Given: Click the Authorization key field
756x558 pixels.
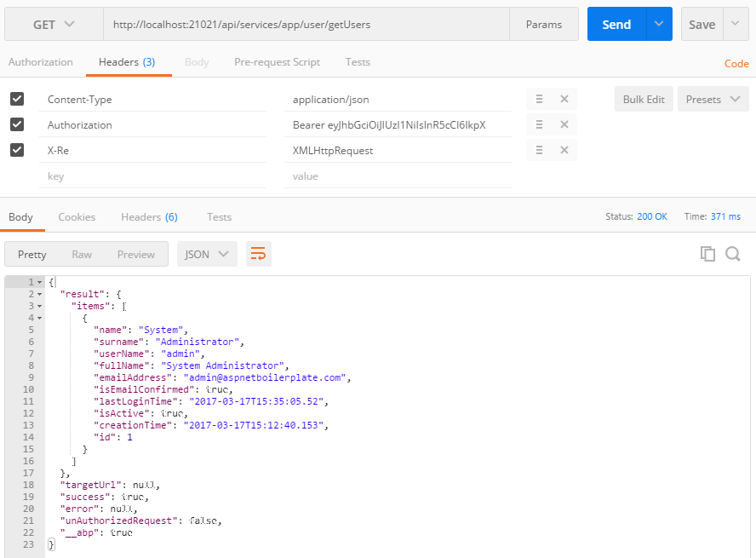Looking at the screenshot, I should pos(152,125).
